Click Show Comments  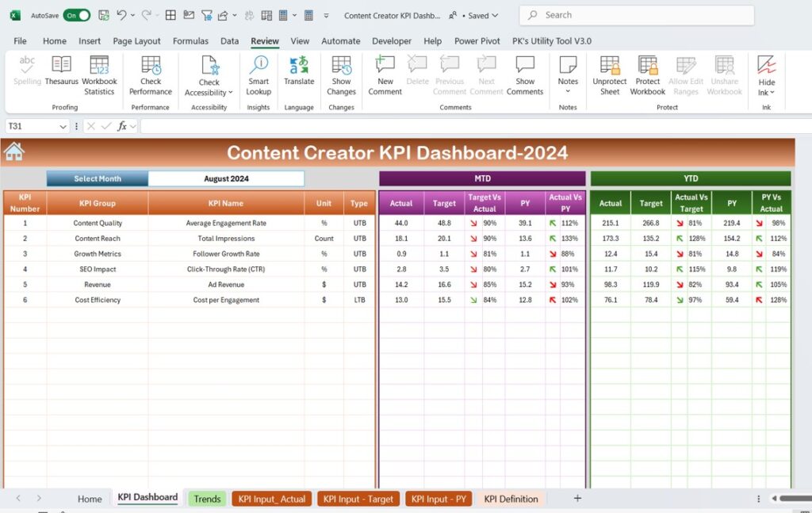click(525, 75)
